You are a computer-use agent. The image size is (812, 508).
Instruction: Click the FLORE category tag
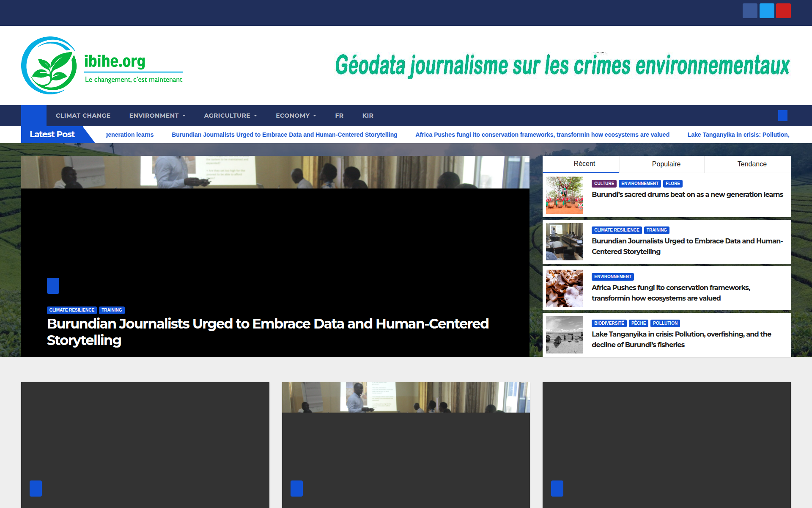click(x=672, y=184)
